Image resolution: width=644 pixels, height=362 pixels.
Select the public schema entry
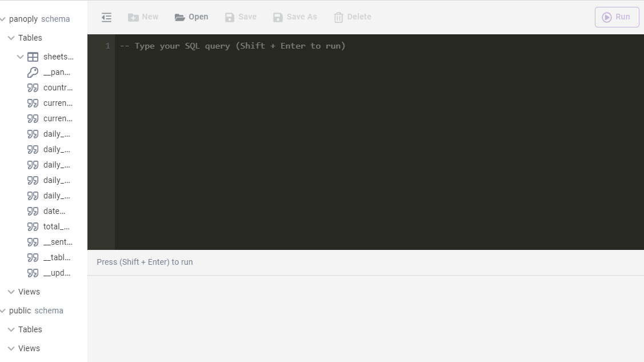20,311
